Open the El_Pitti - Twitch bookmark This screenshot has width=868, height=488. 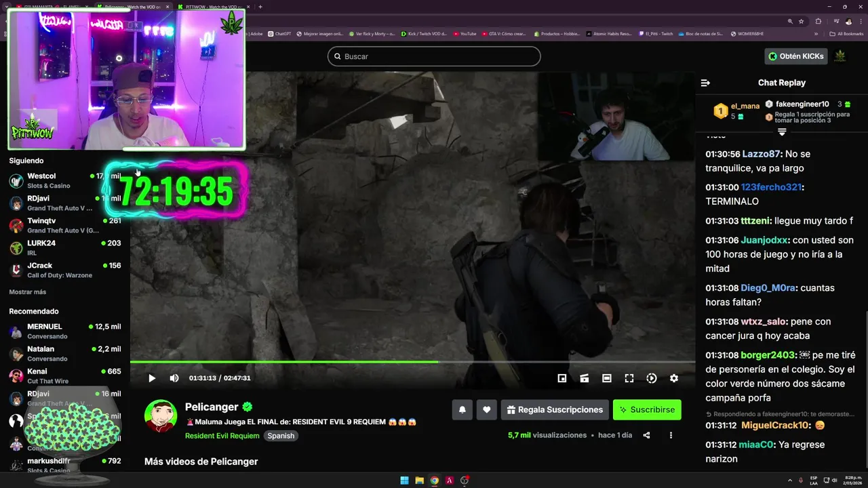[x=656, y=33]
